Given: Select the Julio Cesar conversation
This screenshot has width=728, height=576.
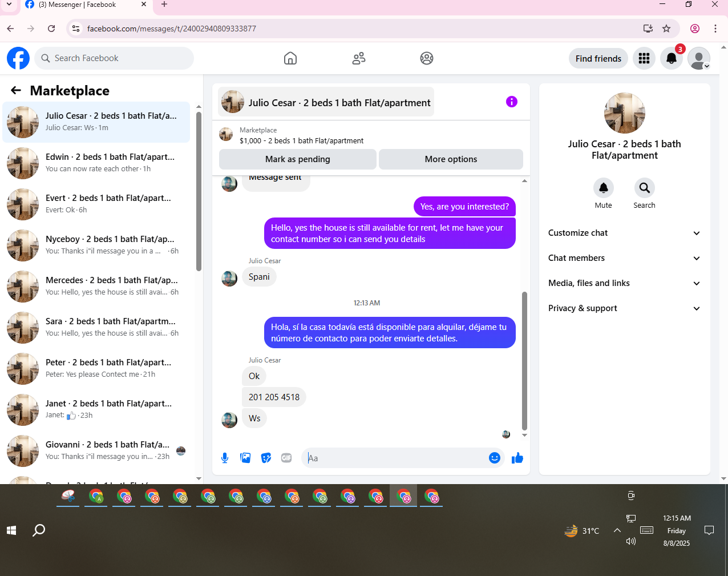Looking at the screenshot, I should pyautogui.click(x=96, y=122).
